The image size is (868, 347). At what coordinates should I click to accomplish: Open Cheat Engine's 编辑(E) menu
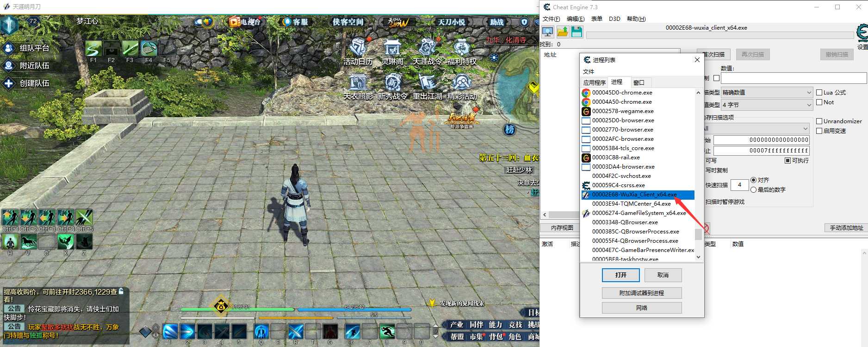(x=576, y=19)
